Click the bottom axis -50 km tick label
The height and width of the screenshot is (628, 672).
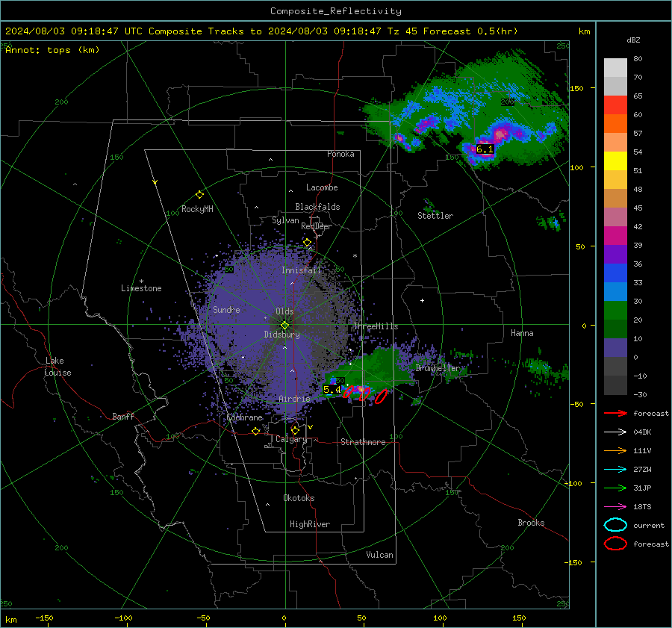tap(203, 618)
